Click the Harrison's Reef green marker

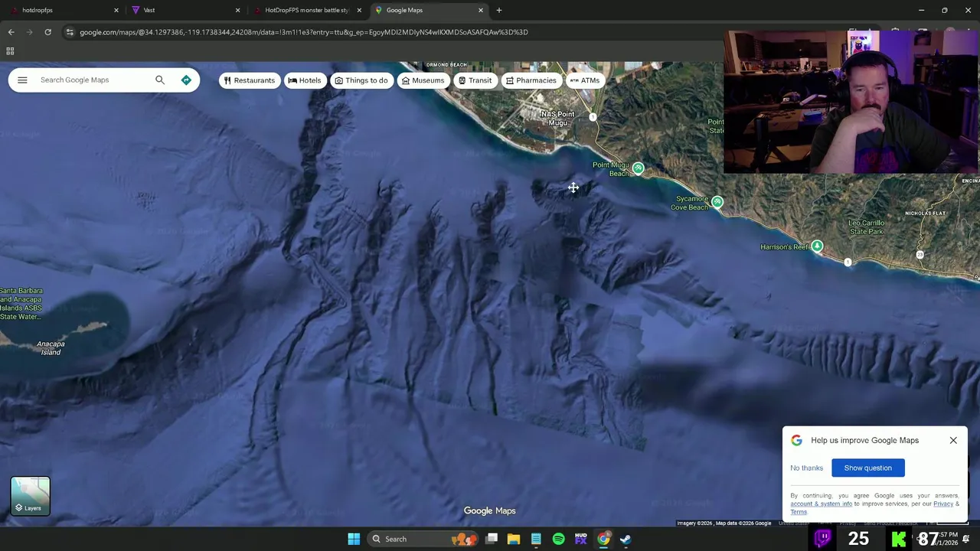click(x=817, y=246)
